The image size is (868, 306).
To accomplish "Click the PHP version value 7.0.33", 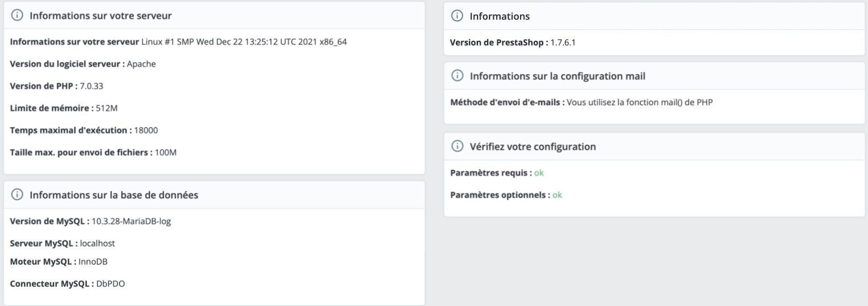I will pos(91,86).
